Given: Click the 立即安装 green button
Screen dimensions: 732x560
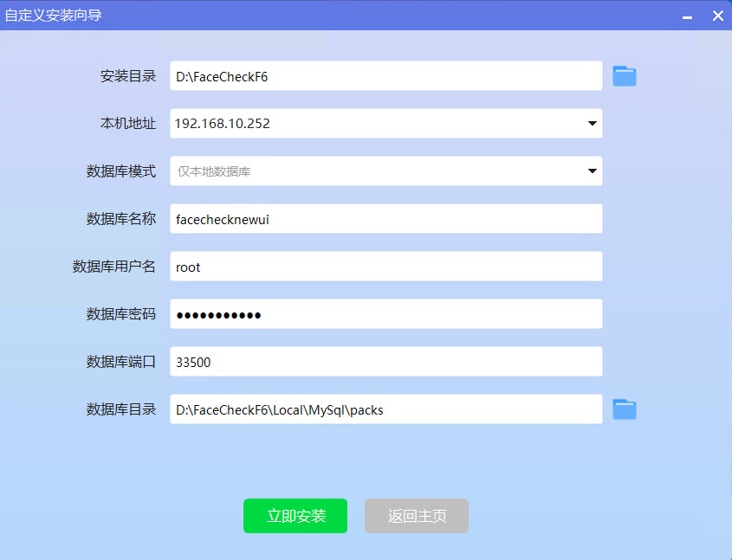Looking at the screenshot, I should click(295, 516).
